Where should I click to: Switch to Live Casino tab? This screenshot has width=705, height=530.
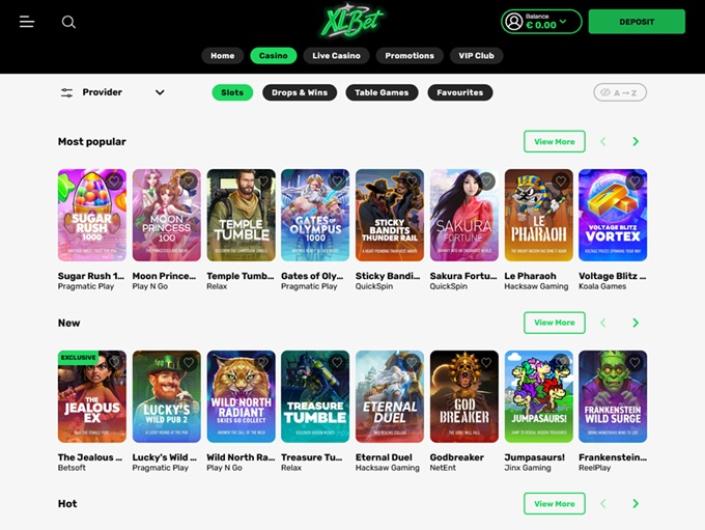tap(336, 56)
